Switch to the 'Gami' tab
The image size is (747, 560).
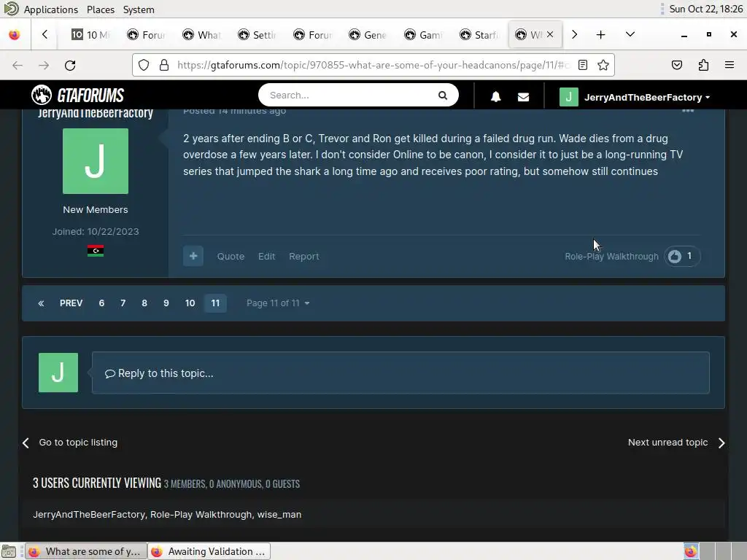pyautogui.click(x=423, y=35)
